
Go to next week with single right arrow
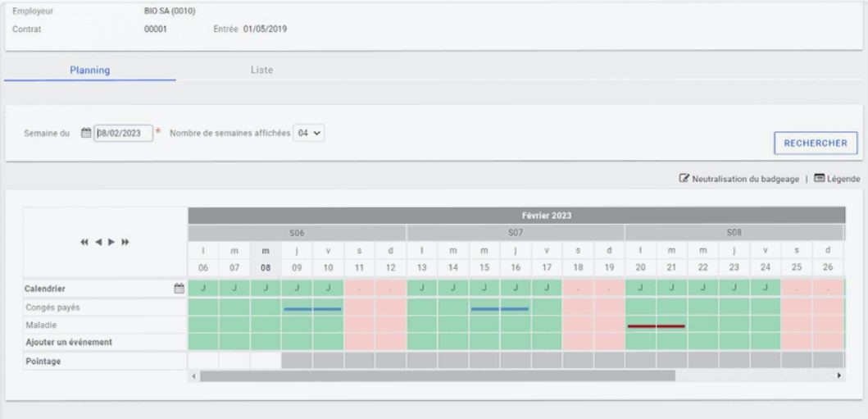111,242
